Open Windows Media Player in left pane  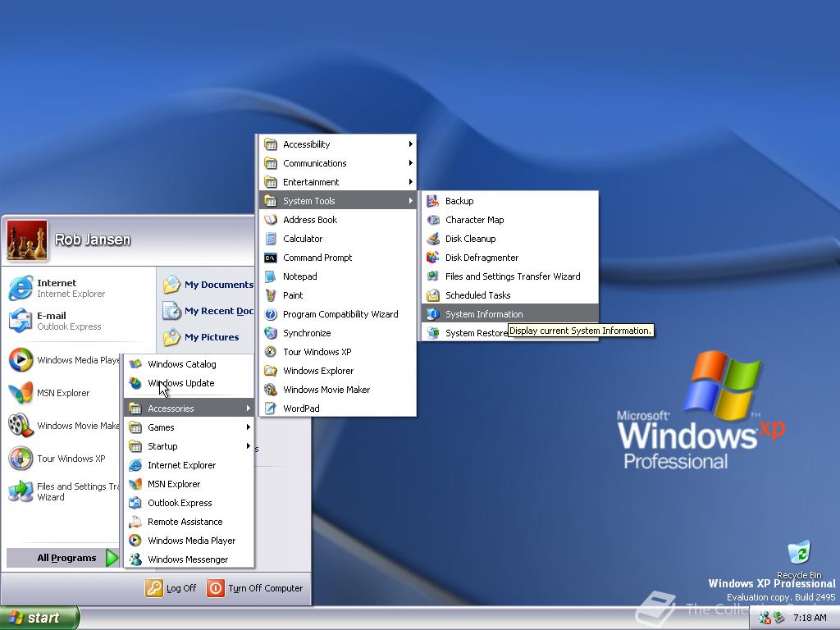63,360
